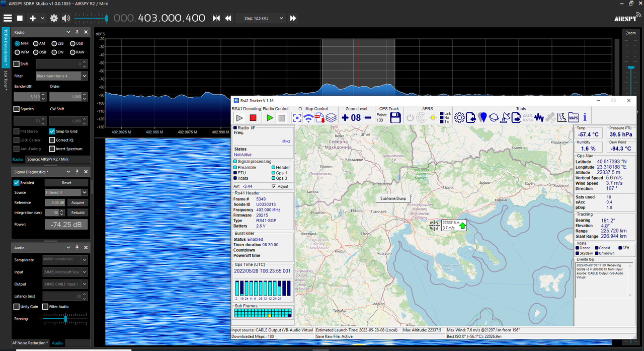Viewport: 644px width, 351px height.
Task: Step frequency down with rewind arrows
Action: [x=228, y=18]
